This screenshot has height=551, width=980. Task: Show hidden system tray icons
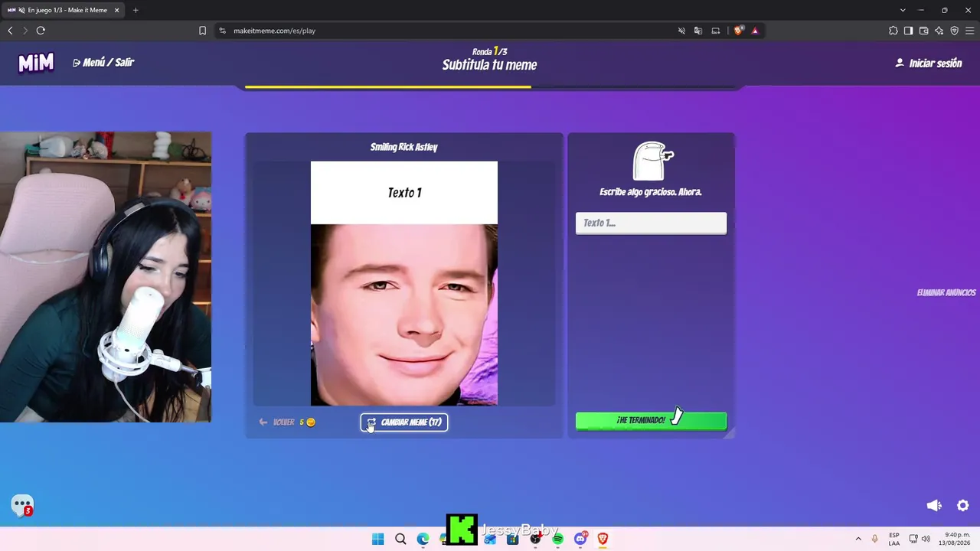tap(858, 539)
